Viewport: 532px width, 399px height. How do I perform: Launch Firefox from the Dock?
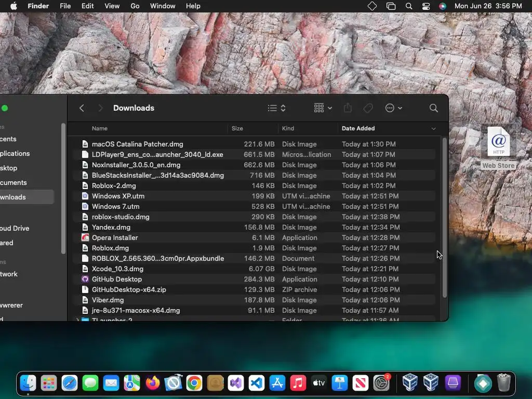tap(153, 383)
